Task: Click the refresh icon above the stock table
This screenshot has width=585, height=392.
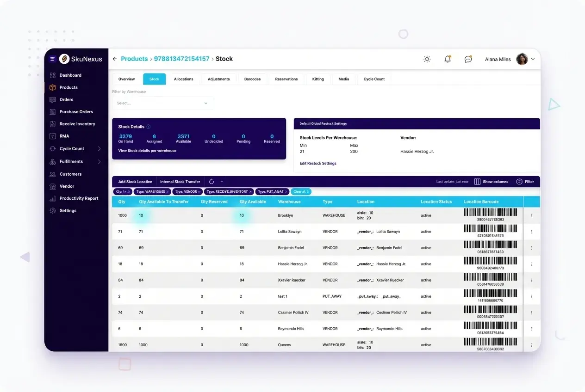Action: tap(212, 181)
